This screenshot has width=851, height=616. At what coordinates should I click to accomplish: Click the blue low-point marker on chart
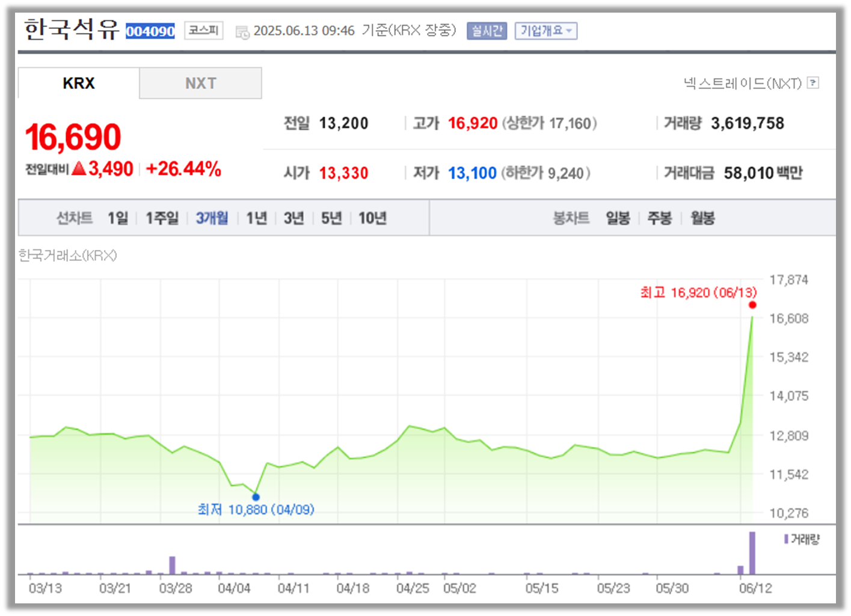pos(256,497)
